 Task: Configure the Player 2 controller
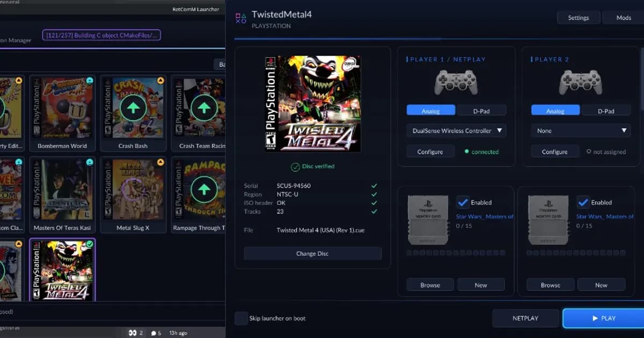[555, 152]
